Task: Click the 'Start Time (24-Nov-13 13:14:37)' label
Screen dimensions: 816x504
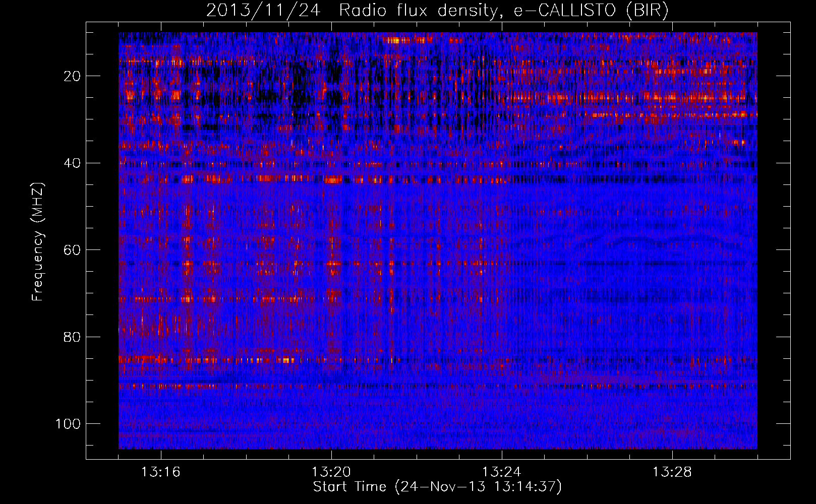Action: pos(437,487)
